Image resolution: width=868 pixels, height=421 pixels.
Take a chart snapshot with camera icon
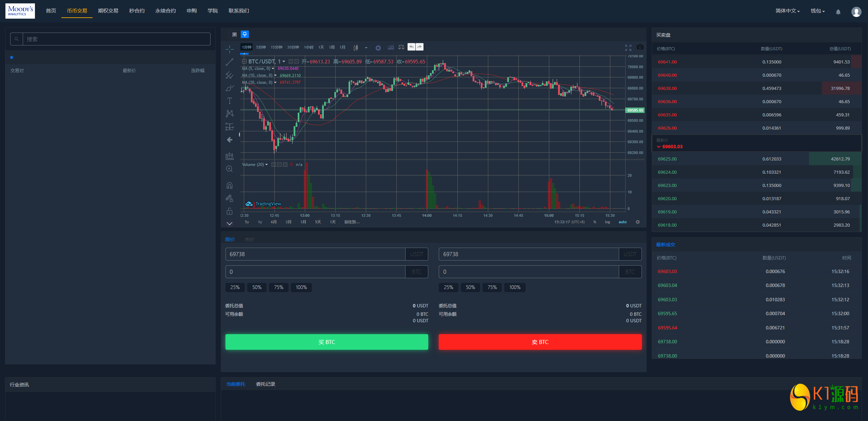(x=640, y=47)
